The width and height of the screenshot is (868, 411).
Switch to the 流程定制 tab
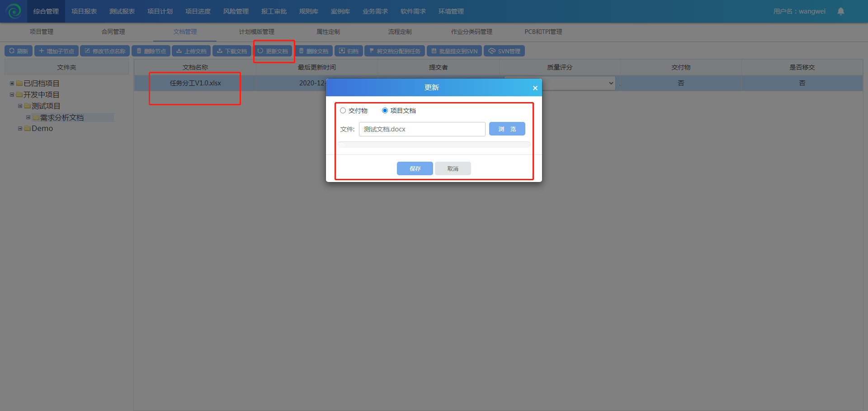point(400,32)
